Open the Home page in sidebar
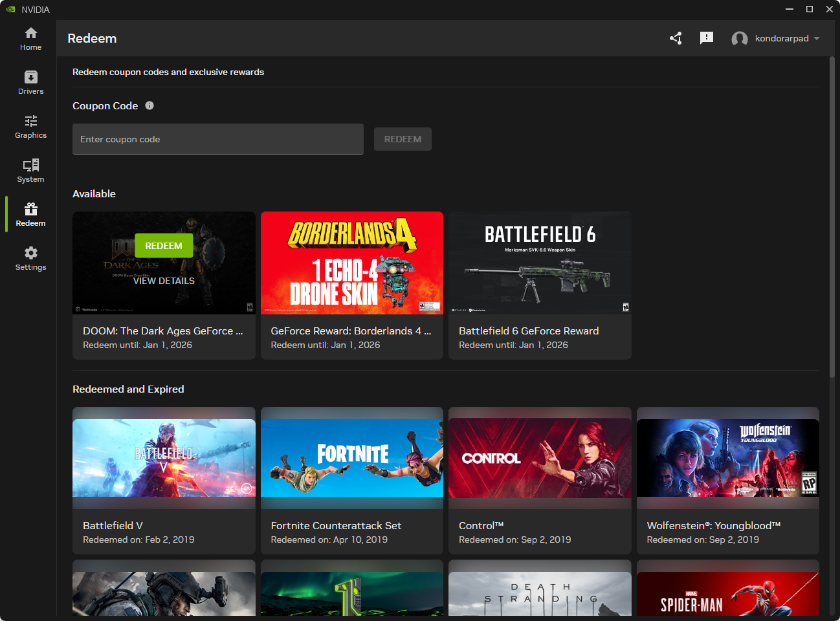The image size is (840, 621). click(x=30, y=39)
